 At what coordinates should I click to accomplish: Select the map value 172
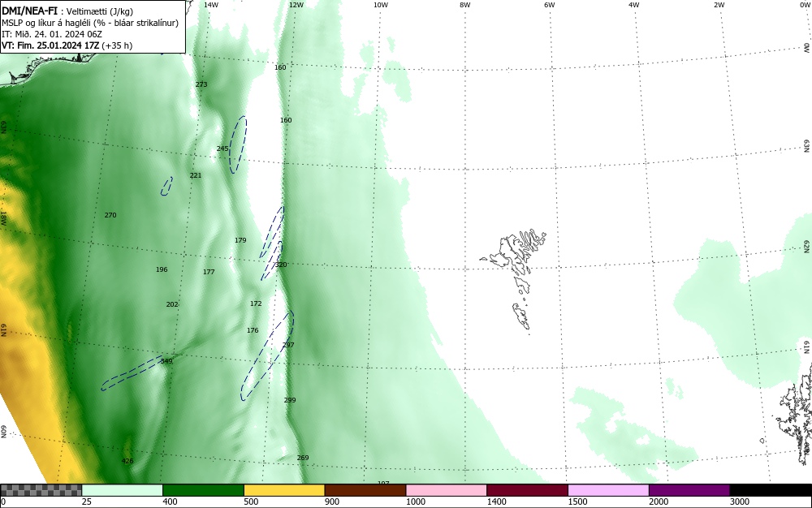click(x=256, y=304)
